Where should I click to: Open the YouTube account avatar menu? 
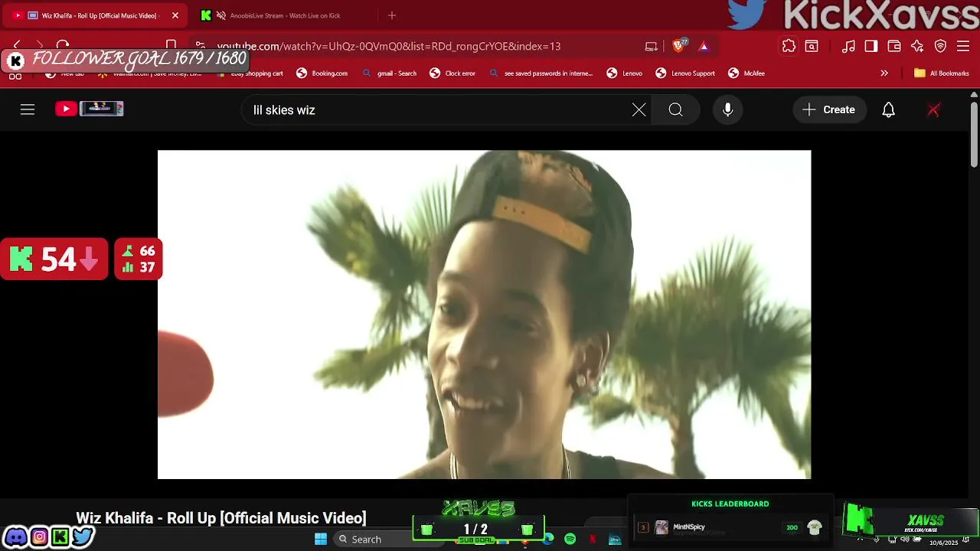point(933,110)
